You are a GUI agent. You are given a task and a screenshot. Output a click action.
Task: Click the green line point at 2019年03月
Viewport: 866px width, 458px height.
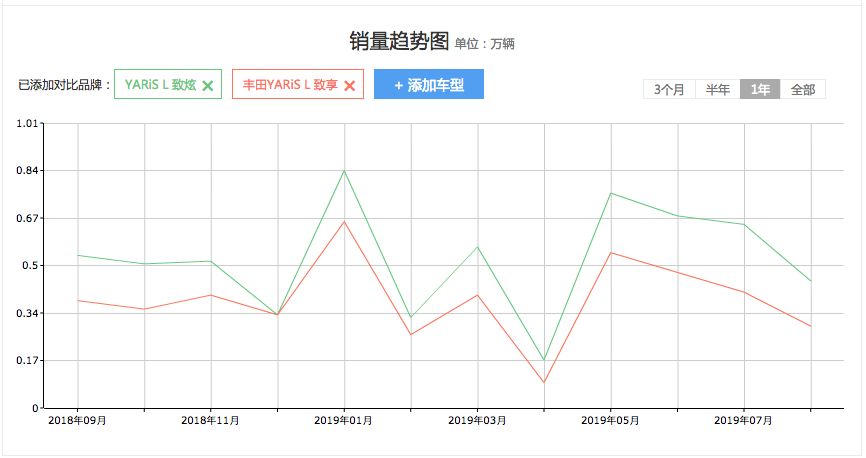click(x=478, y=246)
